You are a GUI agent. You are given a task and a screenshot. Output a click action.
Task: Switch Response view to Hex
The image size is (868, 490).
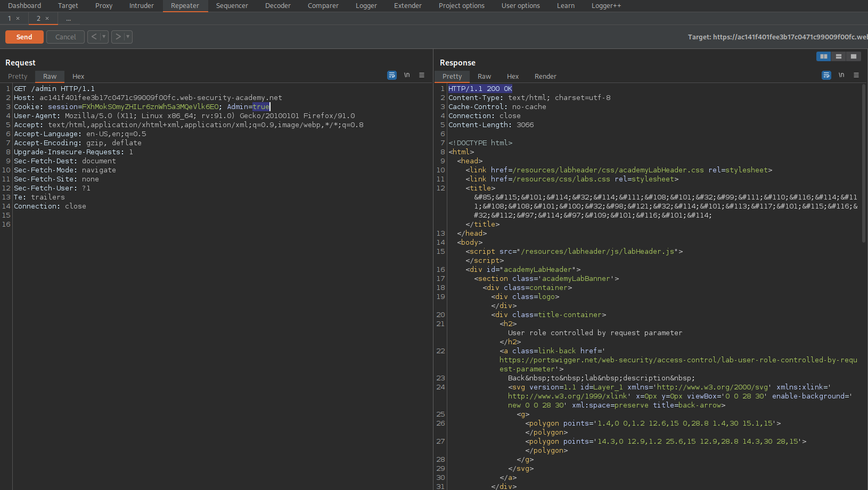pos(513,77)
